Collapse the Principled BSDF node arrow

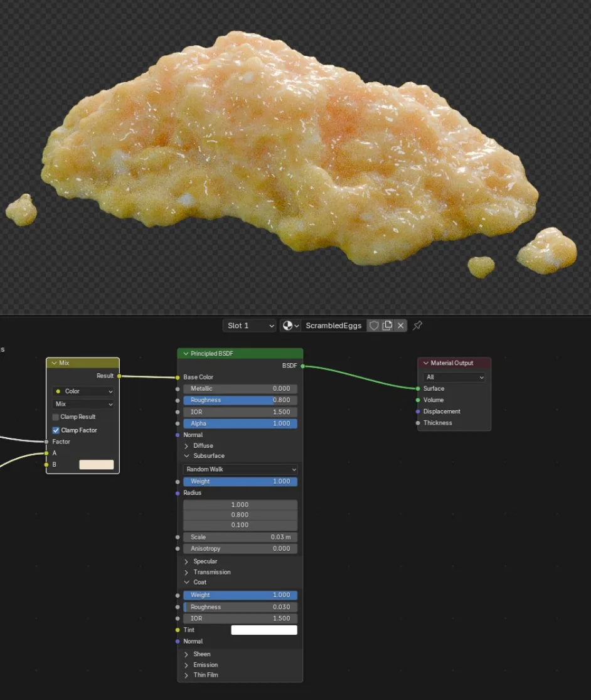[x=186, y=354]
